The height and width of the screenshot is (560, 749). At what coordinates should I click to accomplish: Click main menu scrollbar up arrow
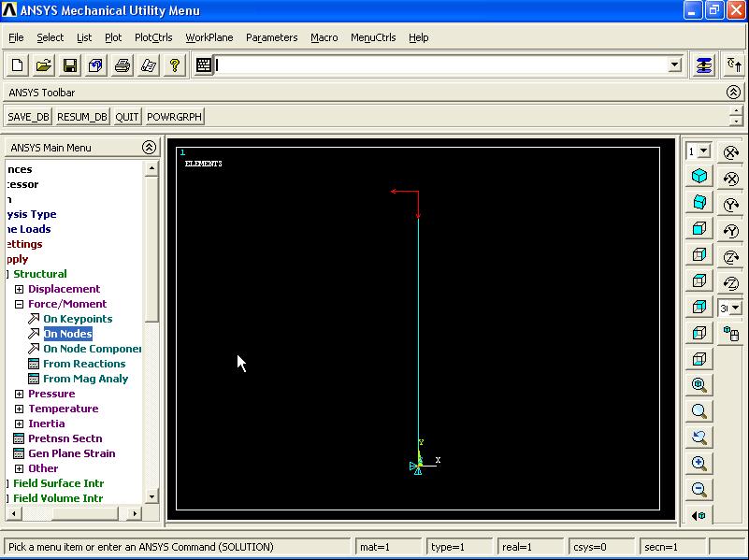pos(151,168)
